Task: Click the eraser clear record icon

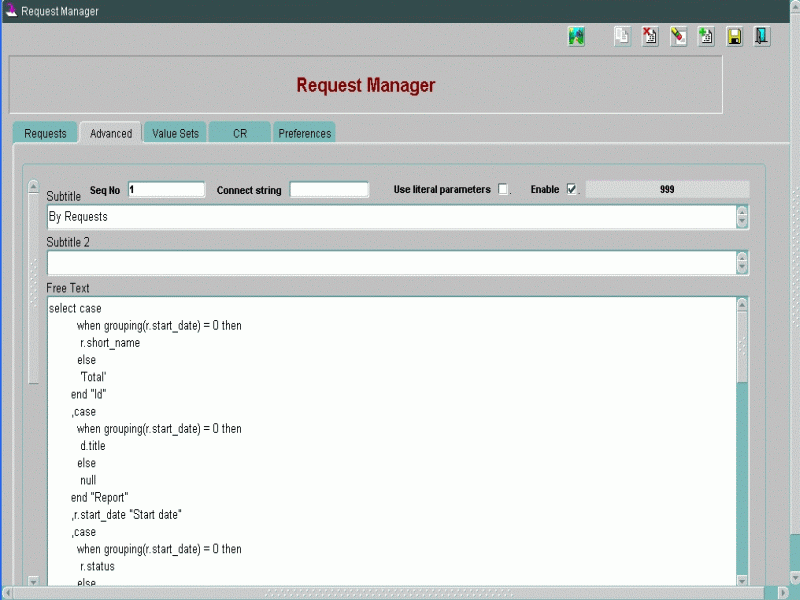Action: point(678,37)
